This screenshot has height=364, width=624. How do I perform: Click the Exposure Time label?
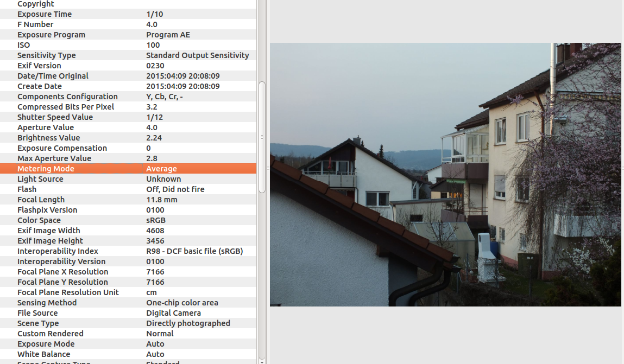click(45, 14)
